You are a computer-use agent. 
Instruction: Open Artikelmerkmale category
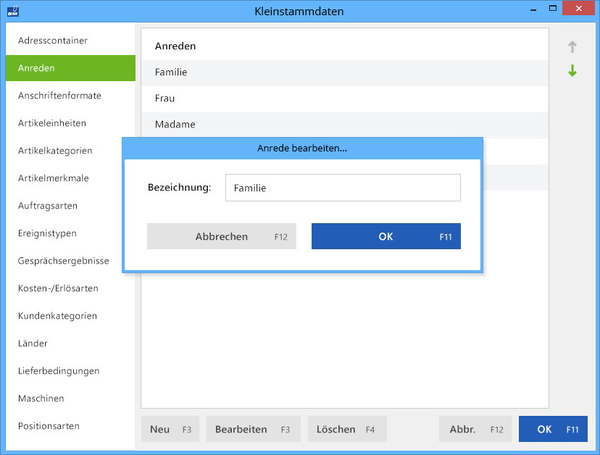64,178
